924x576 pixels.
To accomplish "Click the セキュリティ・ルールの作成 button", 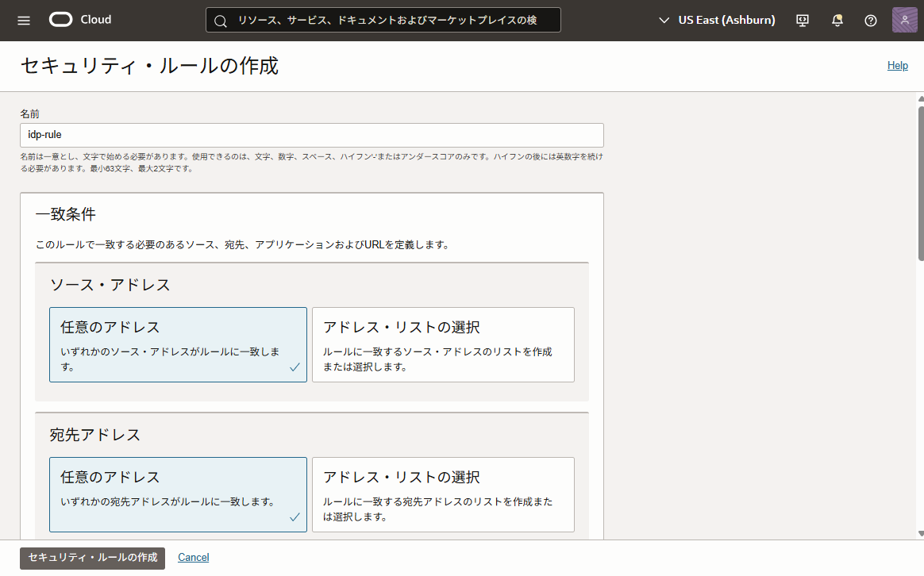I will pyautogui.click(x=92, y=558).
